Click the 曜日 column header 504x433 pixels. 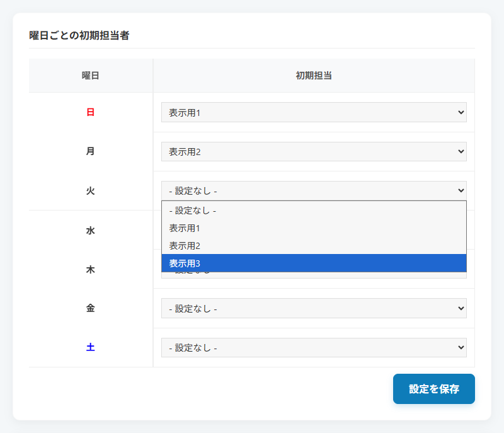91,76
